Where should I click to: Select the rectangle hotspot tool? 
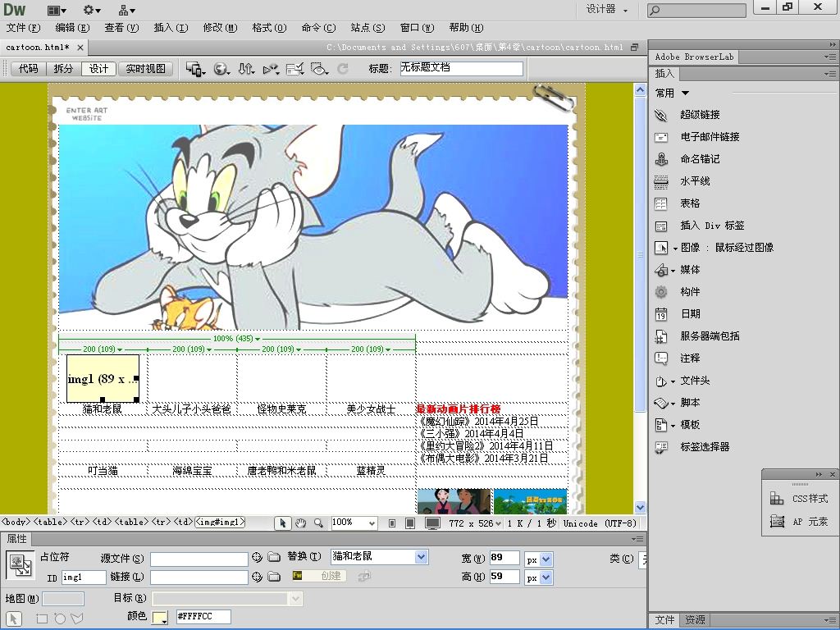[x=42, y=619]
